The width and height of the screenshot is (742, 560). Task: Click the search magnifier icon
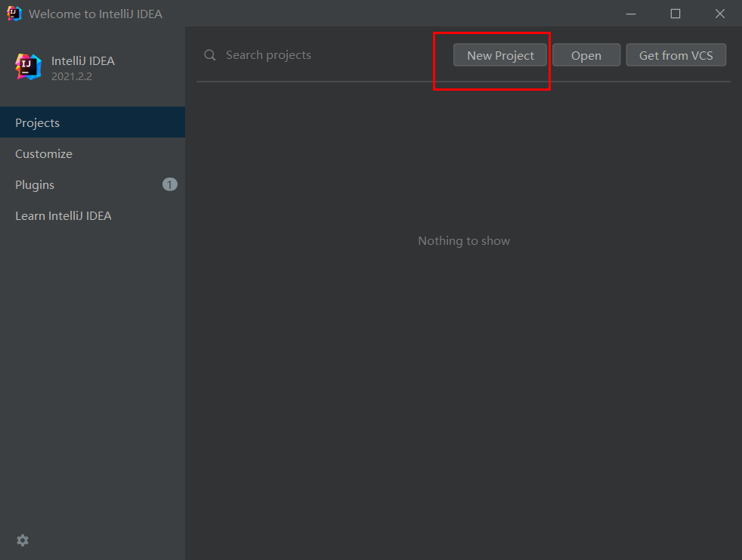coord(209,55)
